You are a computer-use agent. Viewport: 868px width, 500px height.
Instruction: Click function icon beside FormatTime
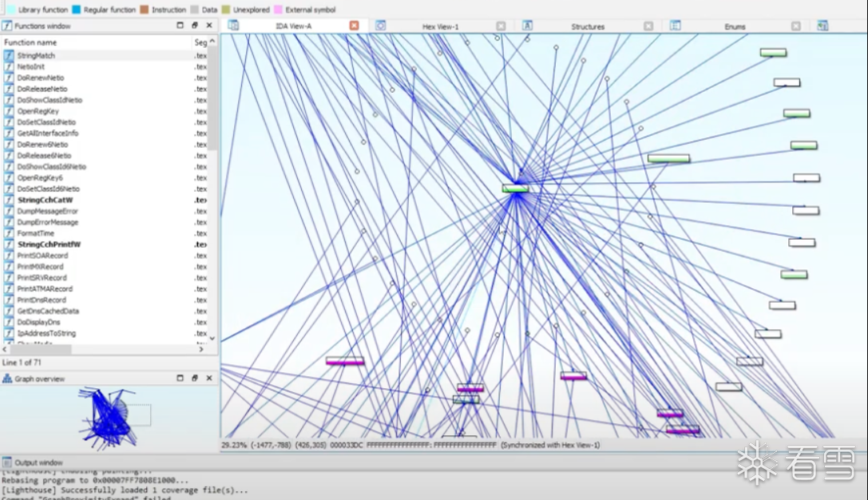tap(9, 233)
